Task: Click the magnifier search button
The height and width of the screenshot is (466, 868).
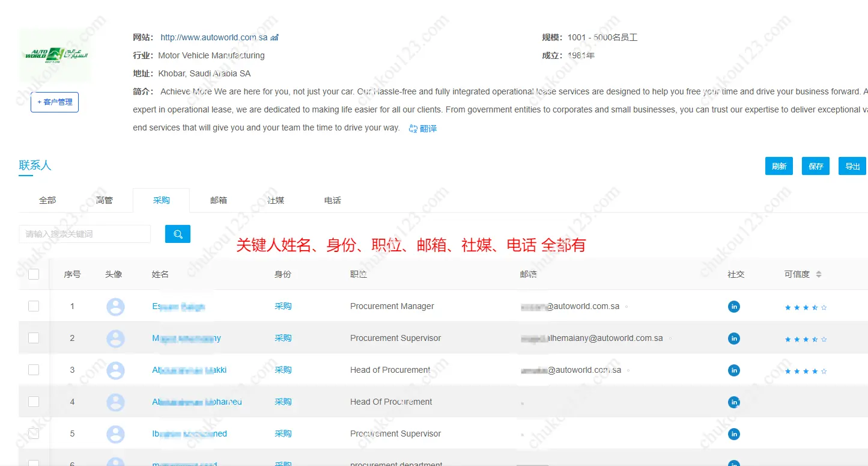Action: tap(178, 235)
